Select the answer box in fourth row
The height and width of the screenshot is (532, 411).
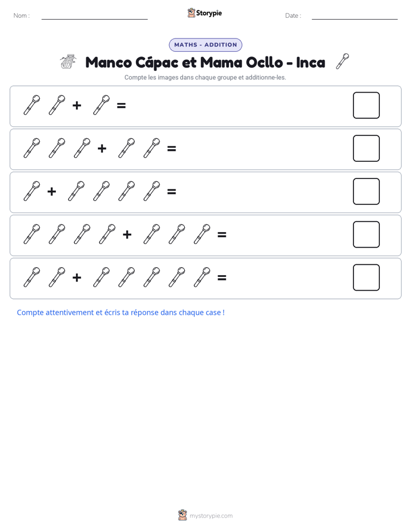366,234
